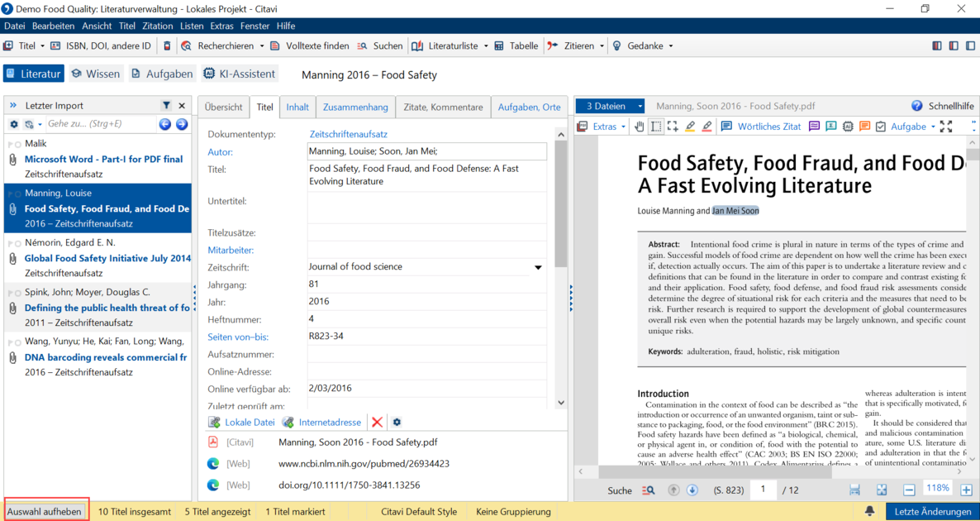This screenshot has height=521, width=980.
Task: Open the gear options beside the red X
Action: (397, 423)
